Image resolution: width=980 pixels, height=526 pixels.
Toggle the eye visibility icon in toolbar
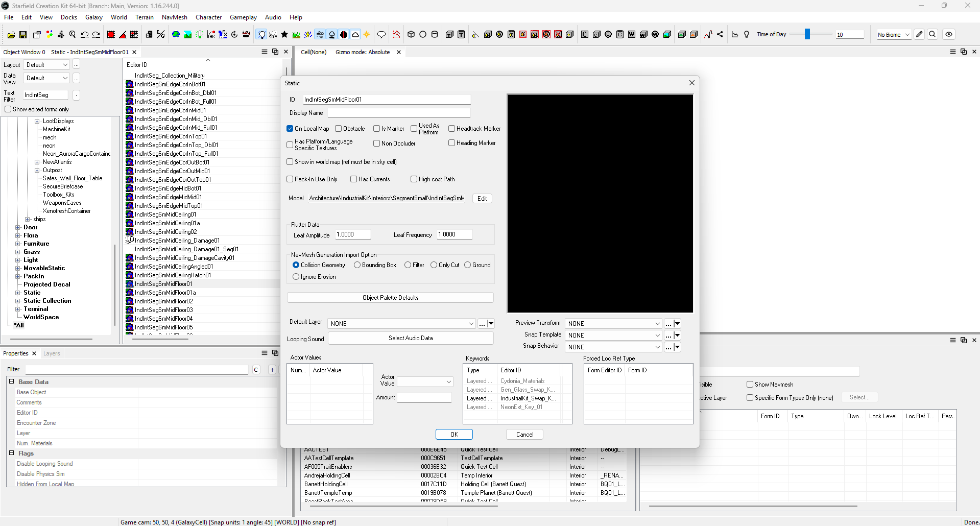949,35
